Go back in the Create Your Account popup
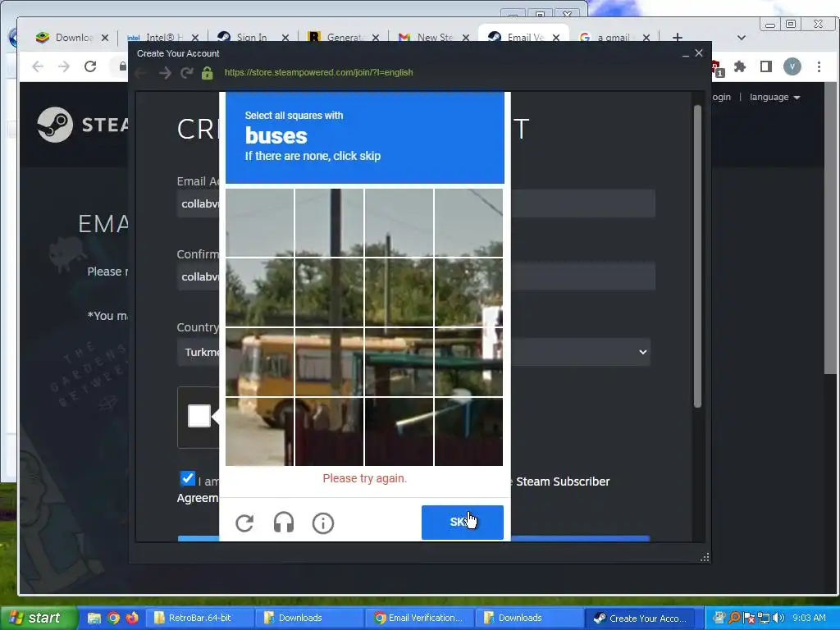 click(x=142, y=73)
